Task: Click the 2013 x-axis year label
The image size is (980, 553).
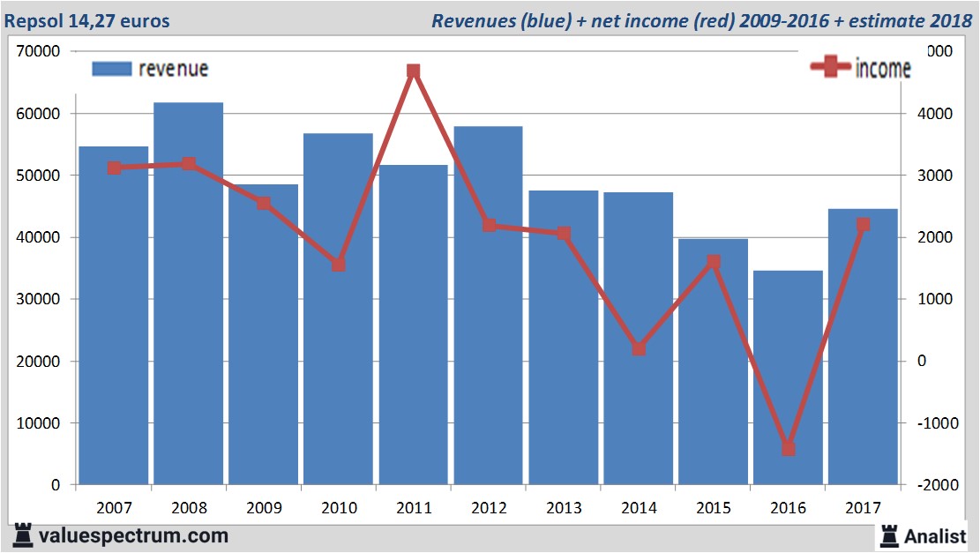Action: click(x=564, y=508)
